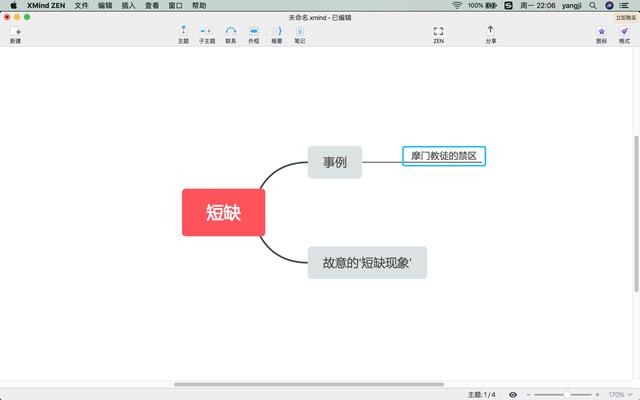
Task: Open the 编辑 (Edit) menu
Action: 105,5
